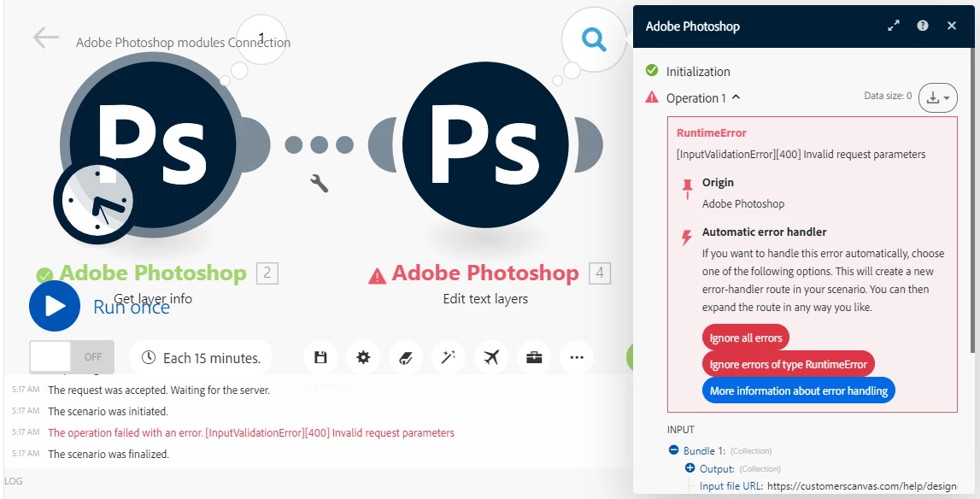Click Ignore errors of type RuntimeError

point(788,364)
